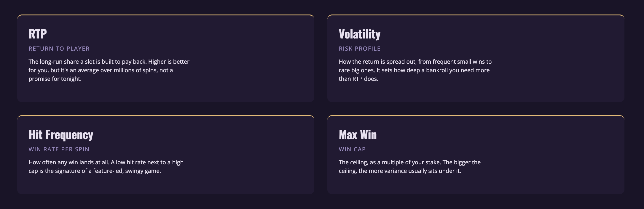Click the Hit Frequency description text
644x209 pixels.
pyautogui.click(x=106, y=166)
